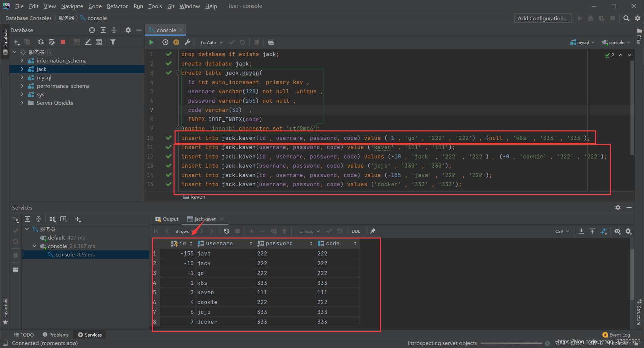Toggle view options eye icon in results

click(617, 231)
